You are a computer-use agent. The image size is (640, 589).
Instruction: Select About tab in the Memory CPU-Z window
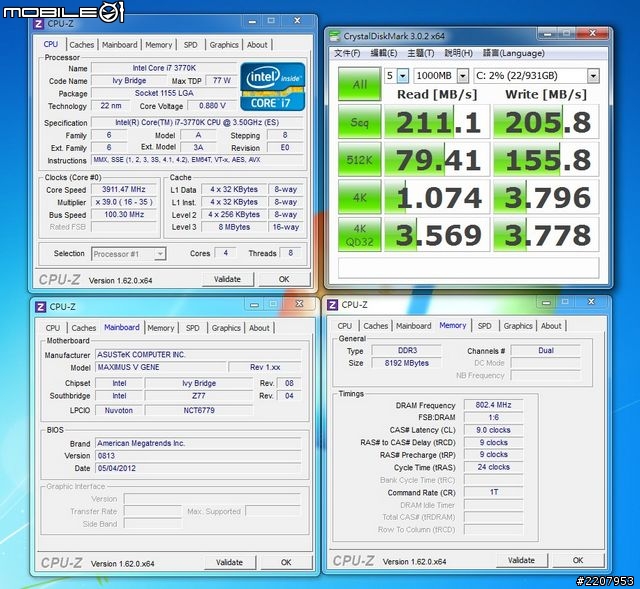point(551,326)
